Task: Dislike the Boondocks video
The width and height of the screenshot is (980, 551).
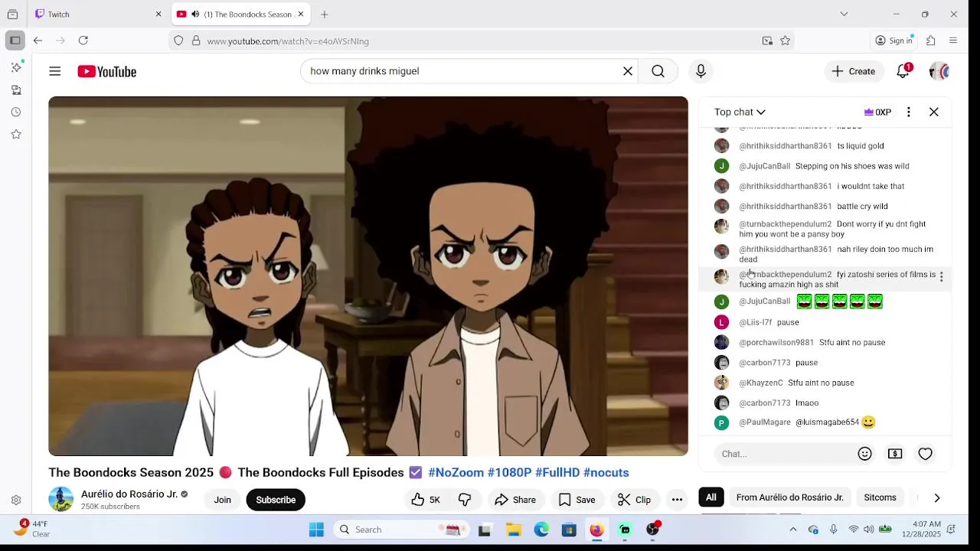Action: tap(465, 500)
